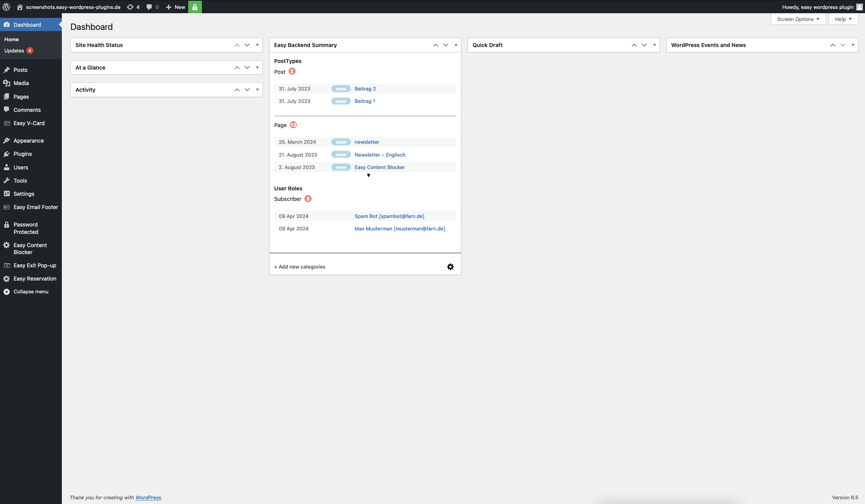Screen dimensions: 865x504
Task: Open the Home submenu item
Action: click(x=11, y=39)
